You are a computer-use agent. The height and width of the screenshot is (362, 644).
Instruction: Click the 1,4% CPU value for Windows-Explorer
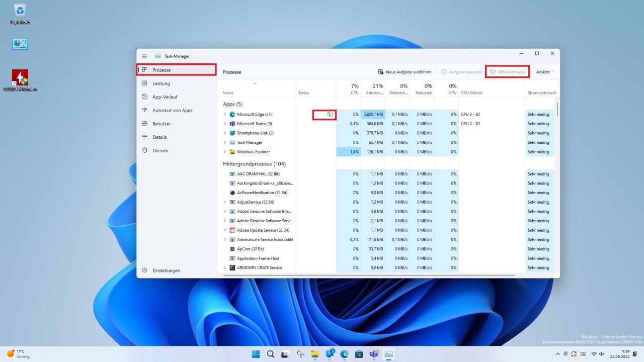[348, 152]
